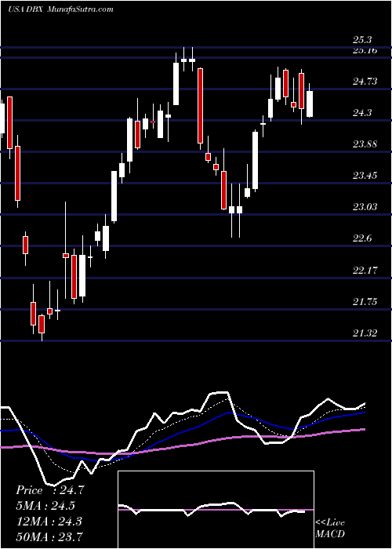Click the '5MA : 24.5' readout
Screen dimensions: 392x549
pos(45,506)
